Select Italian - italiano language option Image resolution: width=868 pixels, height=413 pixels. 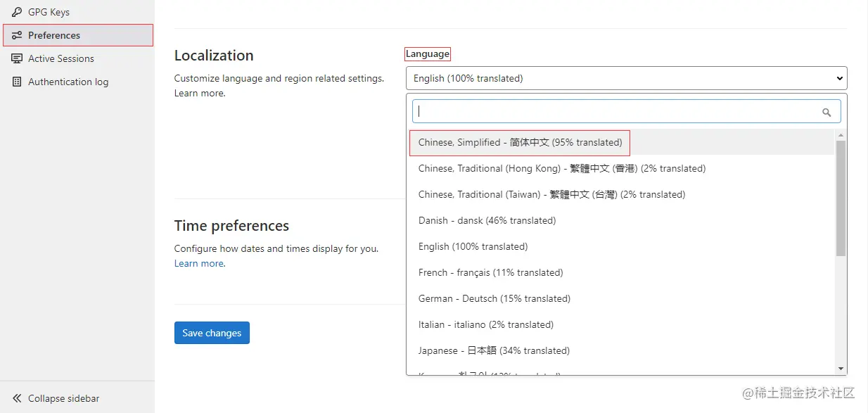coord(621,324)
